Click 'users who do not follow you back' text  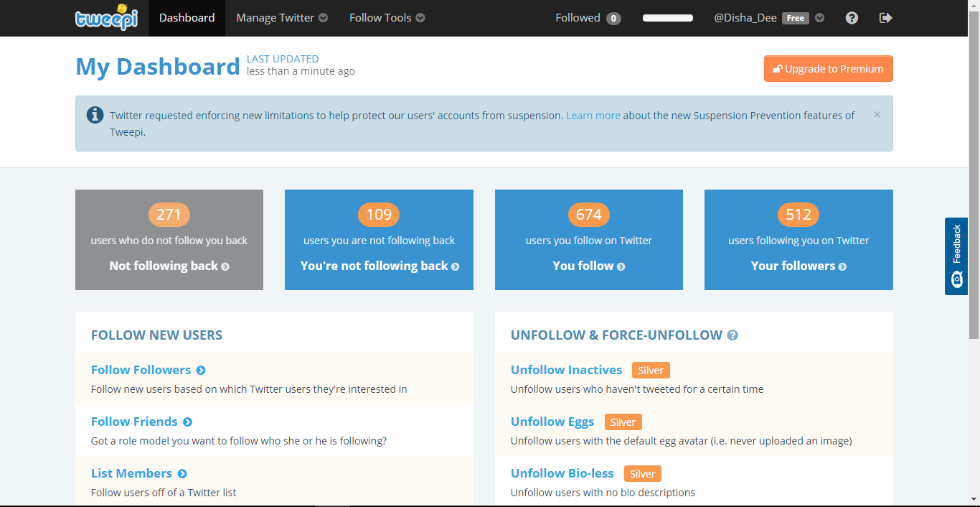[x=169, y=241]
